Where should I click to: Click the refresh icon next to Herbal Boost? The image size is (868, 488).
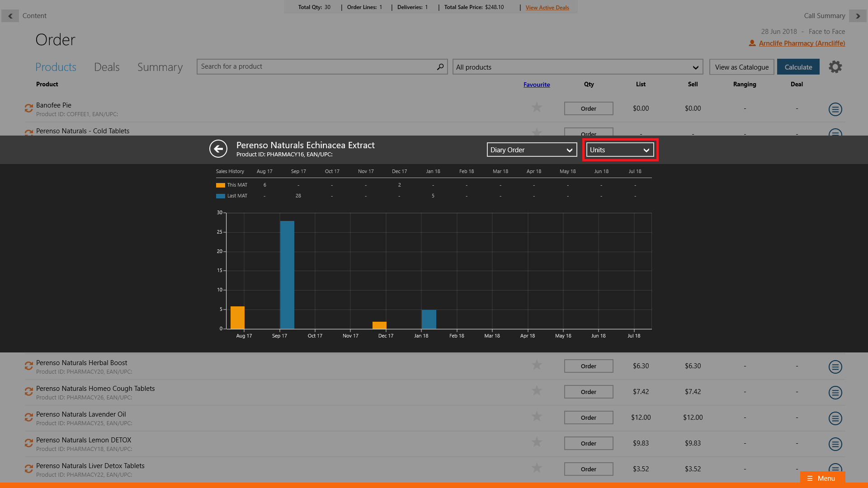click(x=29, y=366)
